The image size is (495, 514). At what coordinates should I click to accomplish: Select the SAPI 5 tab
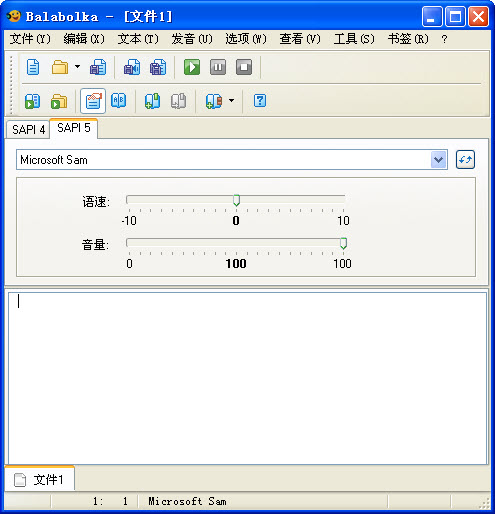[x=74, y=128]
